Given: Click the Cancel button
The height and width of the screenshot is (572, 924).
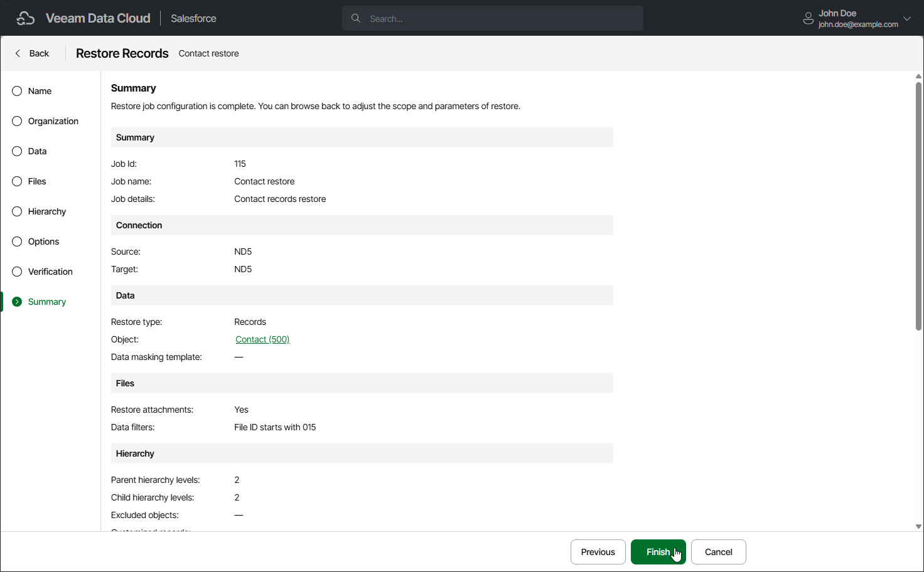Looking at the screenshot, I should (x=718, y=552).
